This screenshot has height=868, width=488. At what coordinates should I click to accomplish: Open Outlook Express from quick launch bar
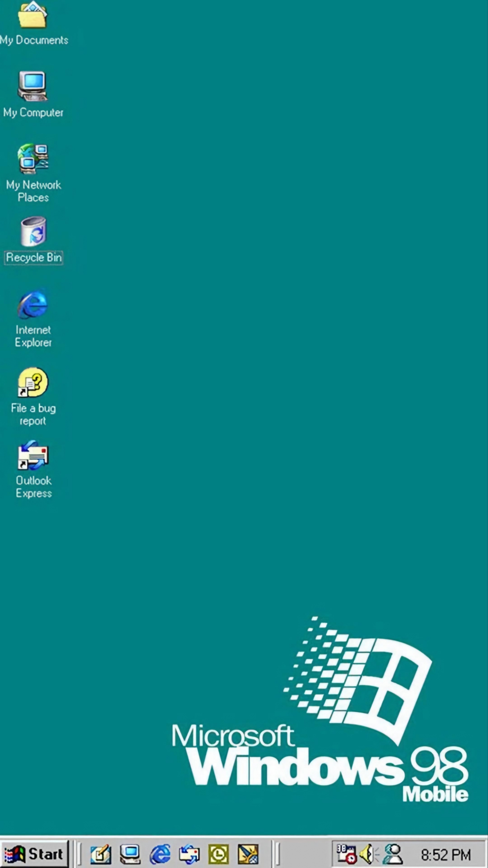[189, 854]
